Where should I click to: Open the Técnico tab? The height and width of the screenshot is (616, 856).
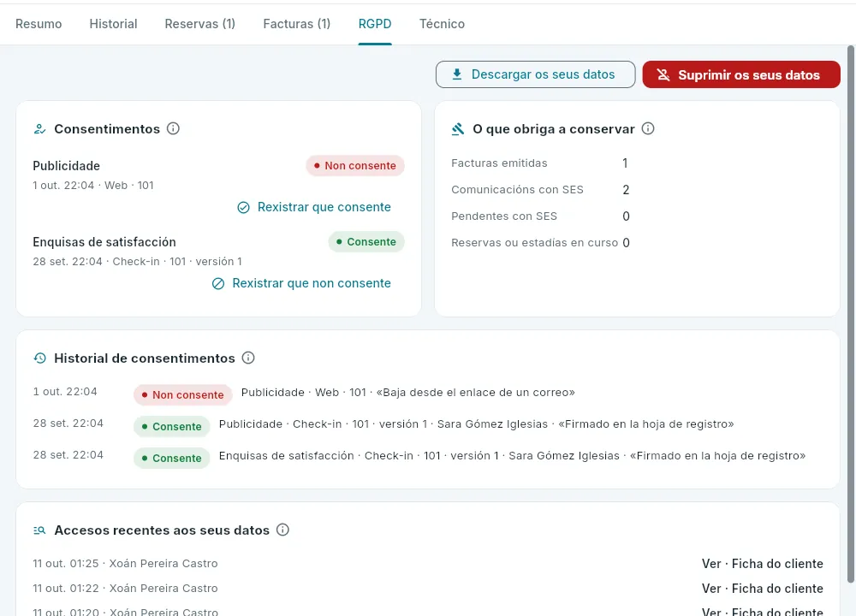pos(442,24)
